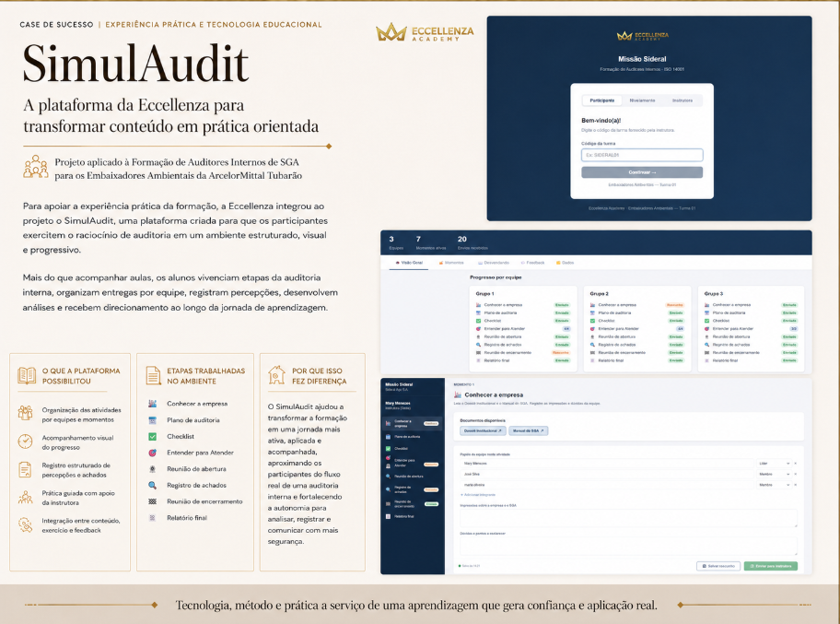840x624 pixels.
Task: Click the green 'Enviar para instrutora' button
Action: (770, 566)
